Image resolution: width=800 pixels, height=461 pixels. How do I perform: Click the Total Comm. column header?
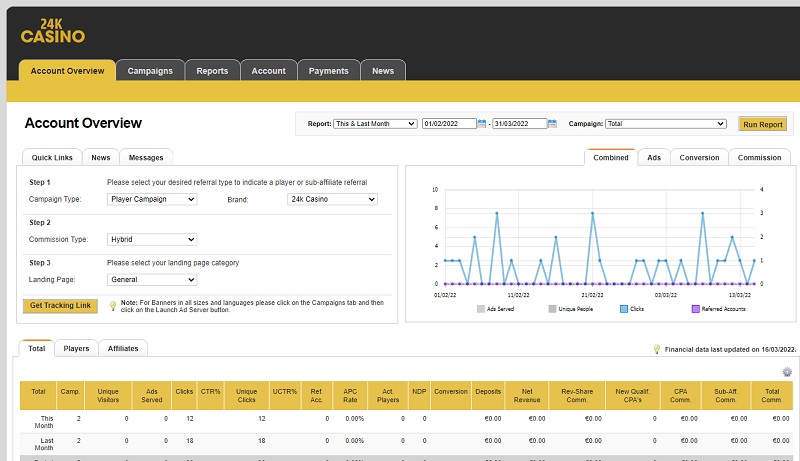coord(772,396)
